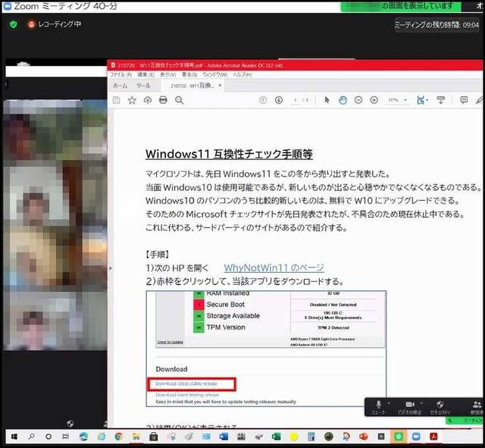Open Calculator from the taskbar

pyautogui.click(x=311, y=437)
